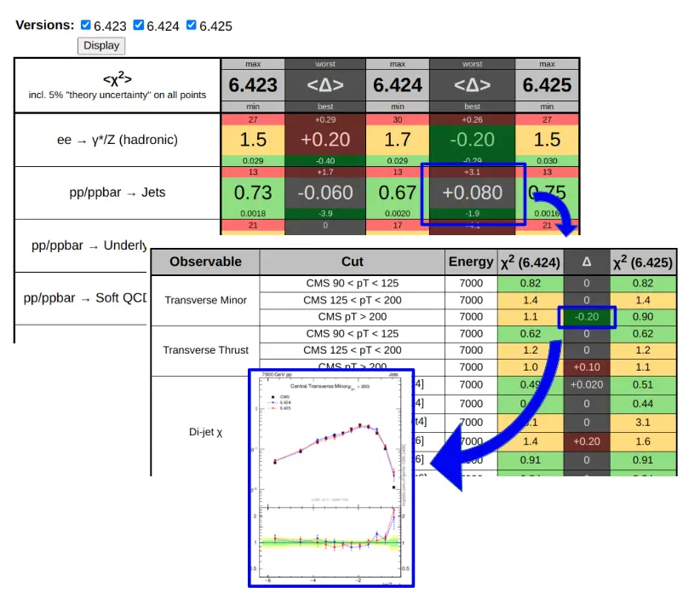Uncheck the 6.424 version checkbox

pyautogui.click(x=139, y=26)
